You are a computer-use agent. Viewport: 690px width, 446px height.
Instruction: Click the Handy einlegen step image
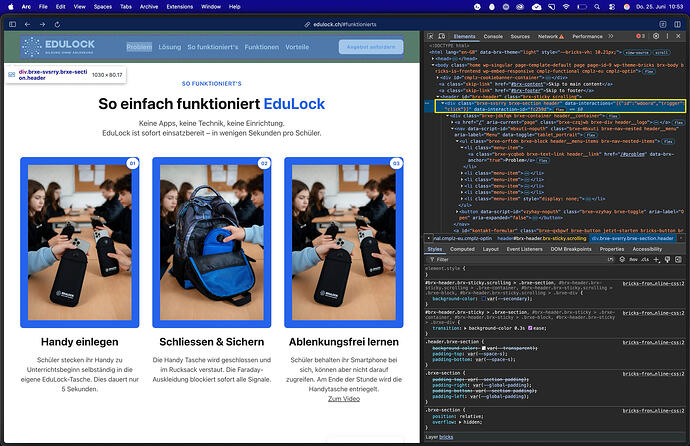(80, 242)
